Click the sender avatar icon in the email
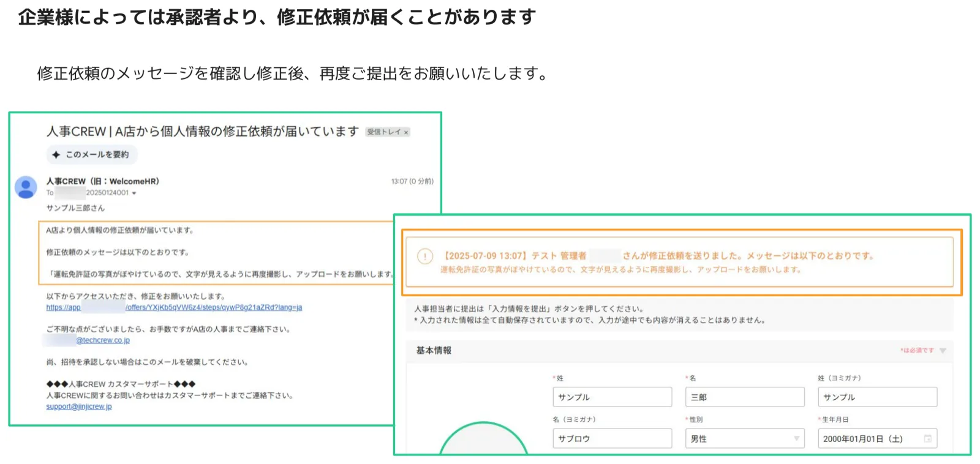Viewport: 980px width, 464px height. 26,187
